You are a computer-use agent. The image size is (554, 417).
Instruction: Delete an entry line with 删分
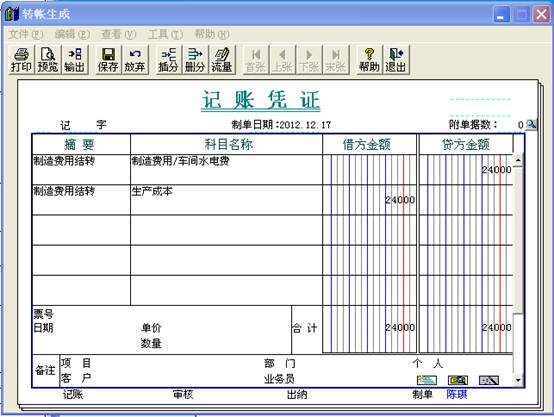(x=195, y=60)
